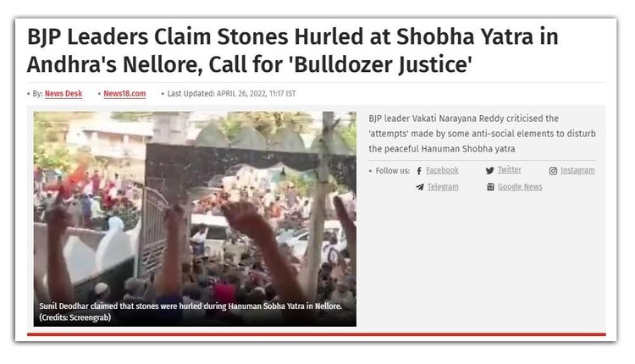
Task: Click the Telegram paper plane icon
Action: [420, 187]
